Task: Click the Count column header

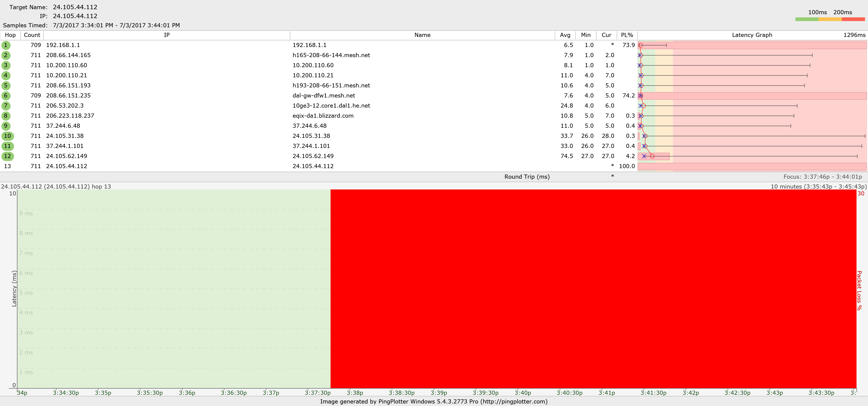Action: (32, 35)
